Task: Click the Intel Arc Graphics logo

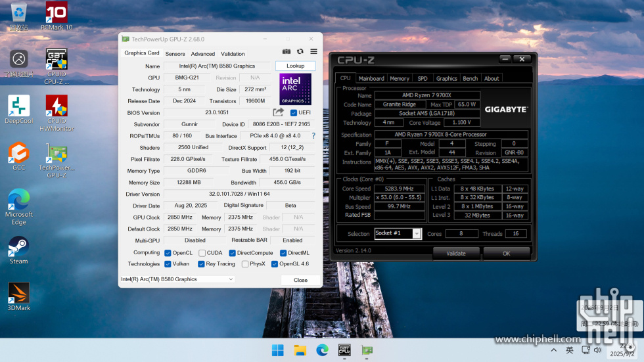Action: click(x=295, y=89)
